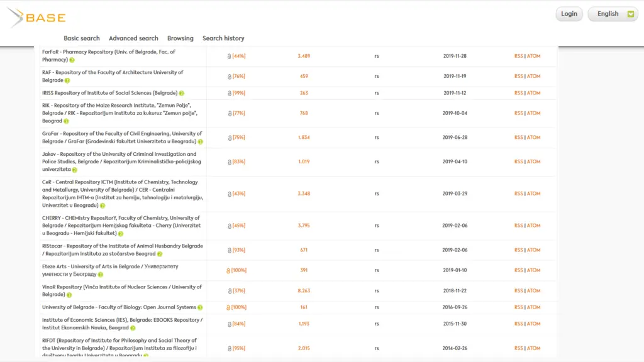This screenshot has height=362, width=644.
Task: Open the info icon beside CeR Central Repository
Action: click(103, 206)
